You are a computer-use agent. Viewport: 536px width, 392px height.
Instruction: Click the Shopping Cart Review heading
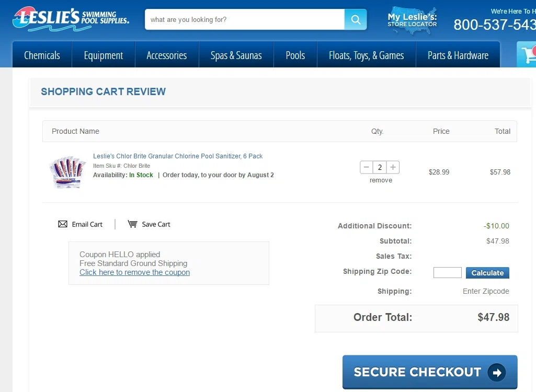103,91
